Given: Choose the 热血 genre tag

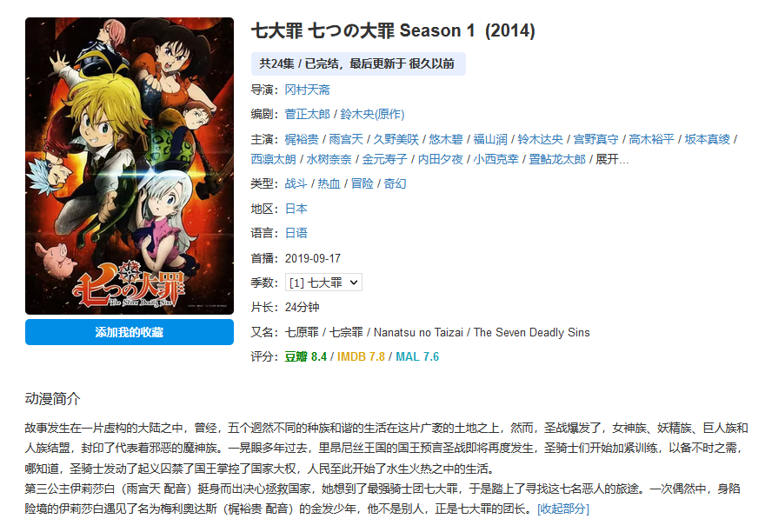Looking at the screenshot, I should tap(329, 183).
